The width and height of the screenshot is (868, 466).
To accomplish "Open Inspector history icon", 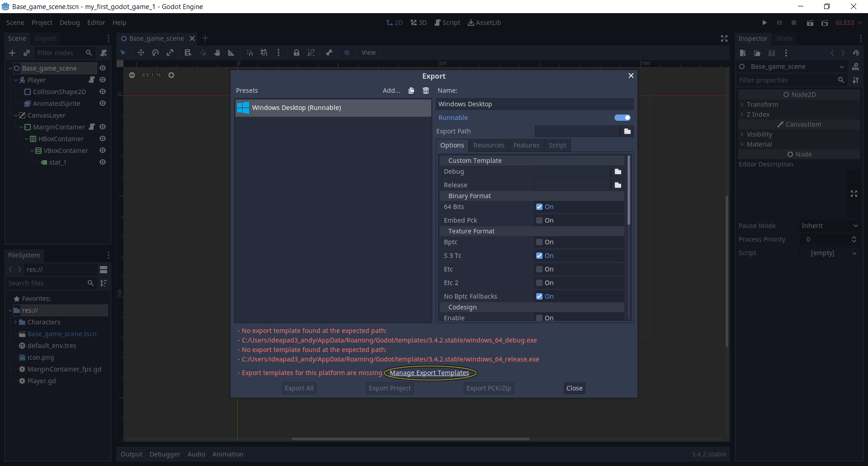I will pos(856,53).
